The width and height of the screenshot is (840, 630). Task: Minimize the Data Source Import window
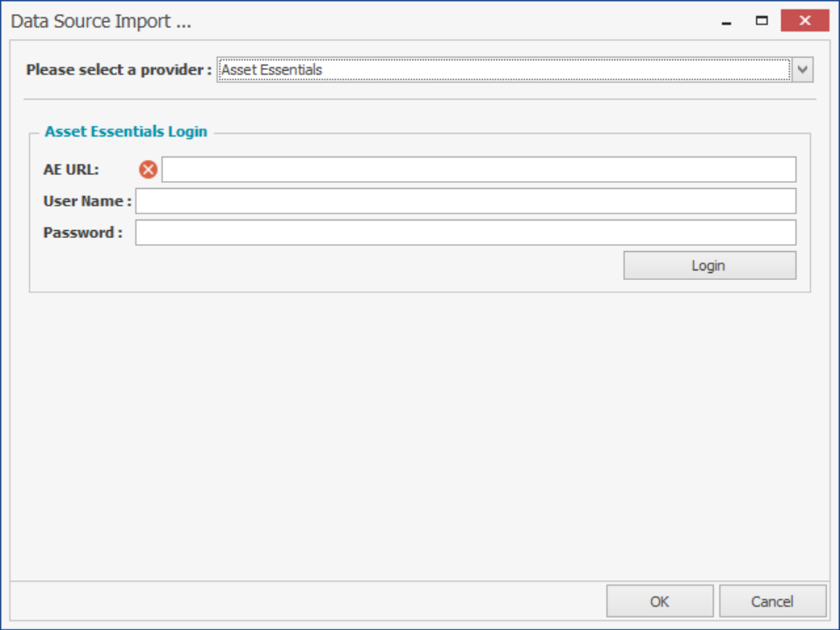(726, 21)
